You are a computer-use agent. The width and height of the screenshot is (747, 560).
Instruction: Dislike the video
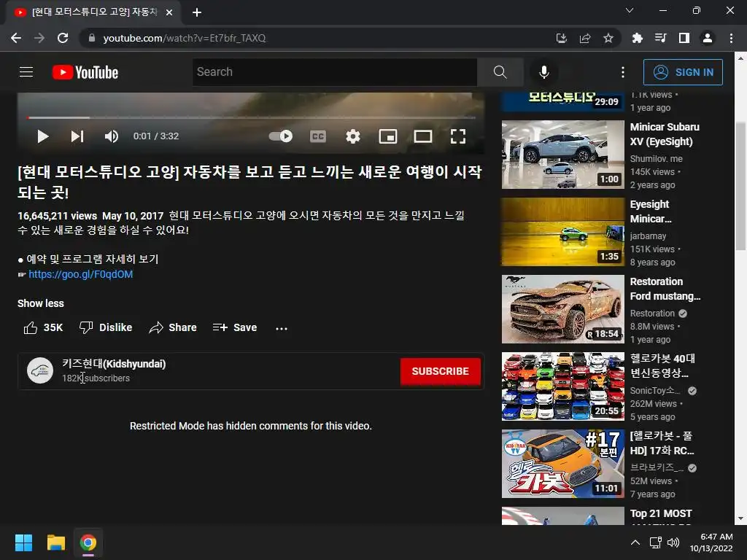[x=106, y=327]
